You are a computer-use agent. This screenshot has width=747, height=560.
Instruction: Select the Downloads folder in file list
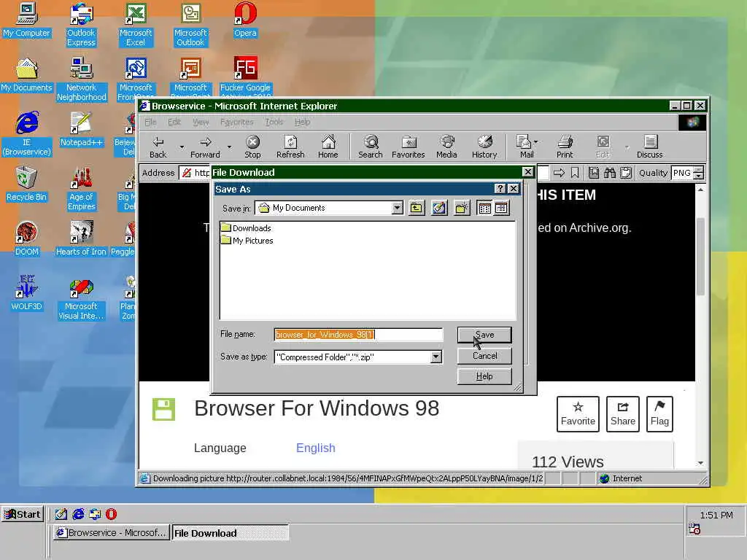coord(247,228)
